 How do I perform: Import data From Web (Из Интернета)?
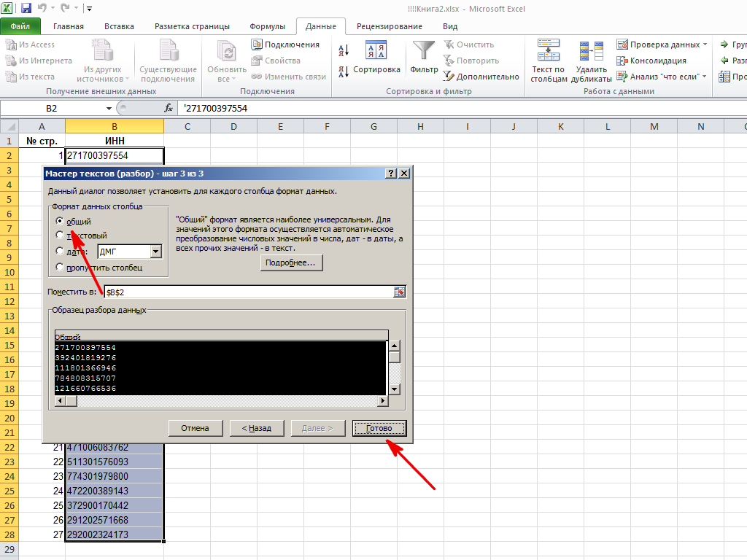click(39, 61)
